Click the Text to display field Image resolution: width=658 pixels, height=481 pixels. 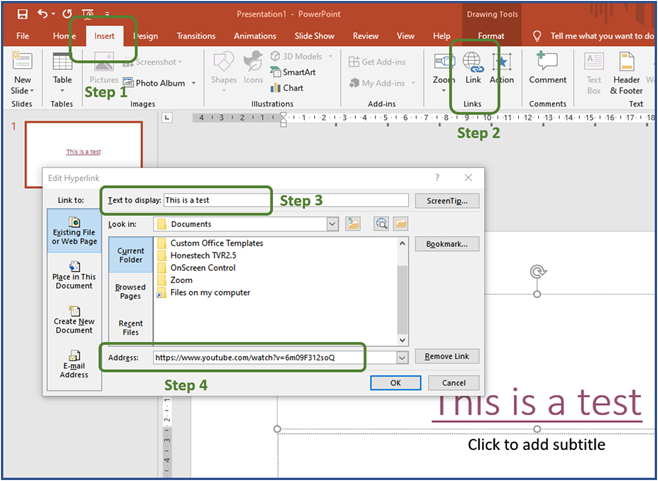click(285, 200)
